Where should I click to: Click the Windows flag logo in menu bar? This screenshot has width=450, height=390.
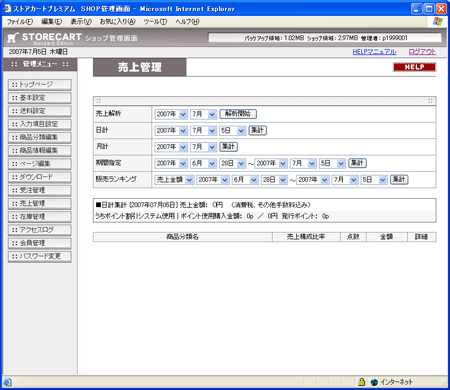pos(438,22)
